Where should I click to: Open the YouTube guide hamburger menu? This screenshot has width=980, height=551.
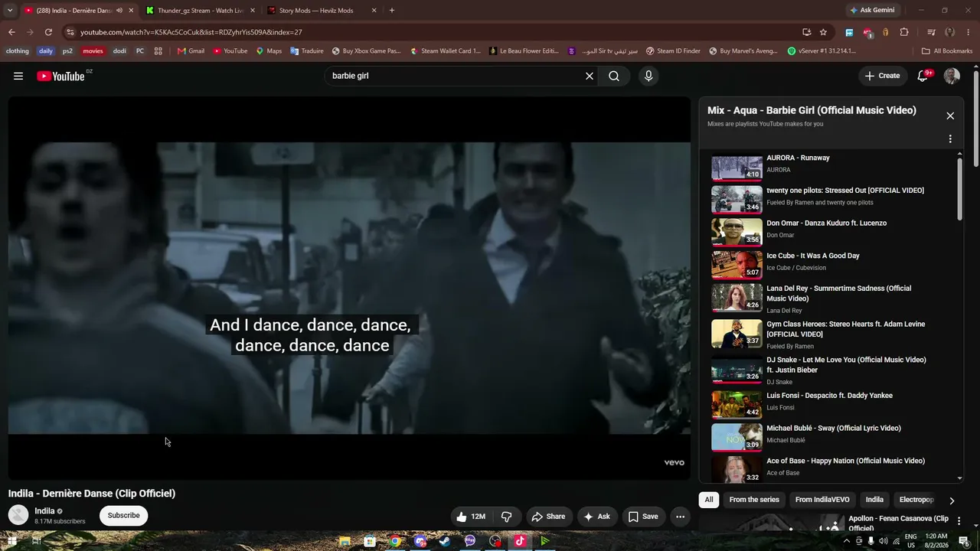click(x=18, y=76)
